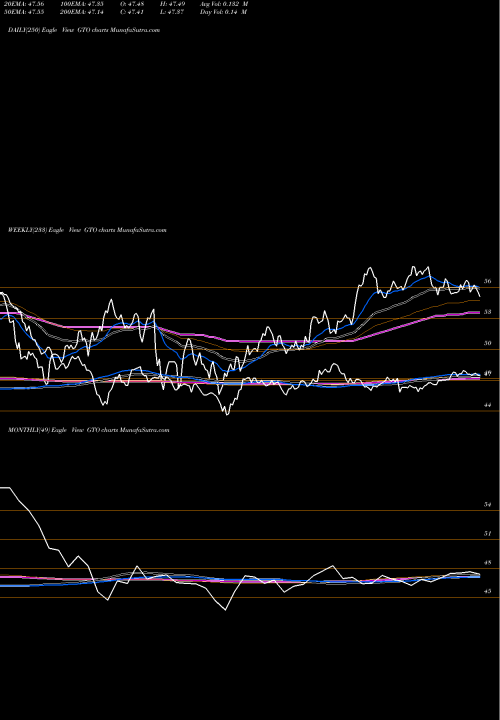Click the 51 price axis label on monthly chart
The width and height of the screenshot is (500, 720).
tap(489, 533)
